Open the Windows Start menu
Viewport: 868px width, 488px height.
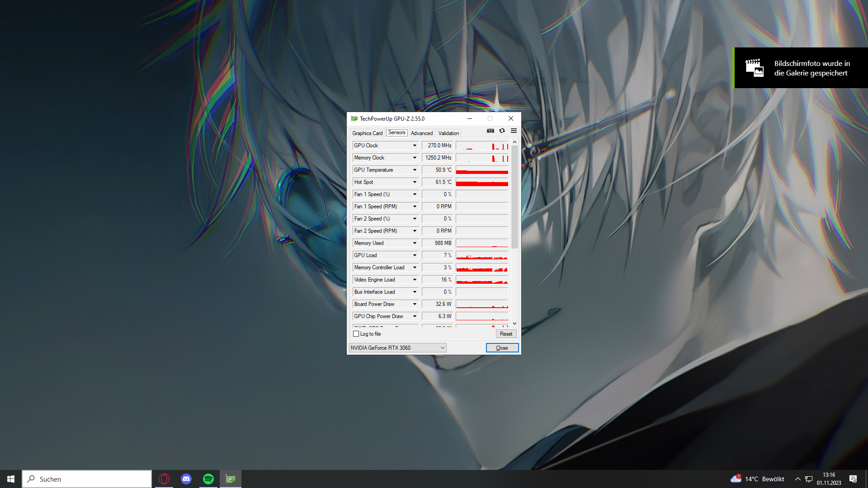coord(11,479)
